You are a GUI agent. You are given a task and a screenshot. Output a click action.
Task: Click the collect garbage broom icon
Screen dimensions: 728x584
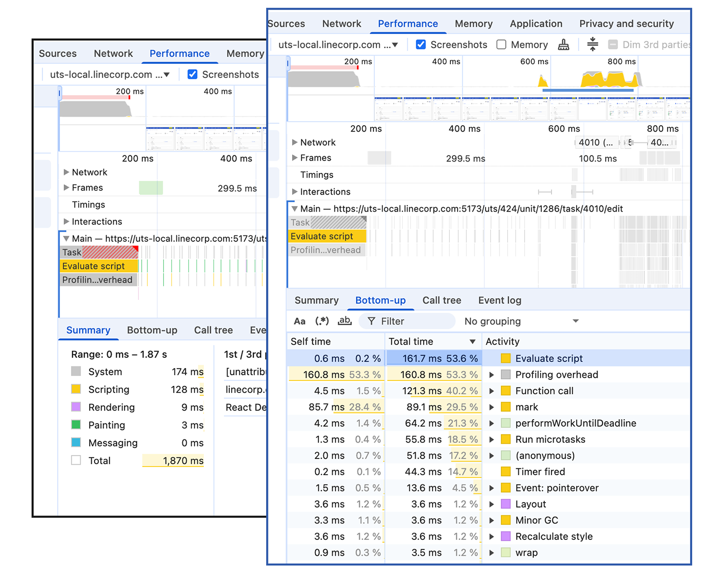(x=563, y=45)
